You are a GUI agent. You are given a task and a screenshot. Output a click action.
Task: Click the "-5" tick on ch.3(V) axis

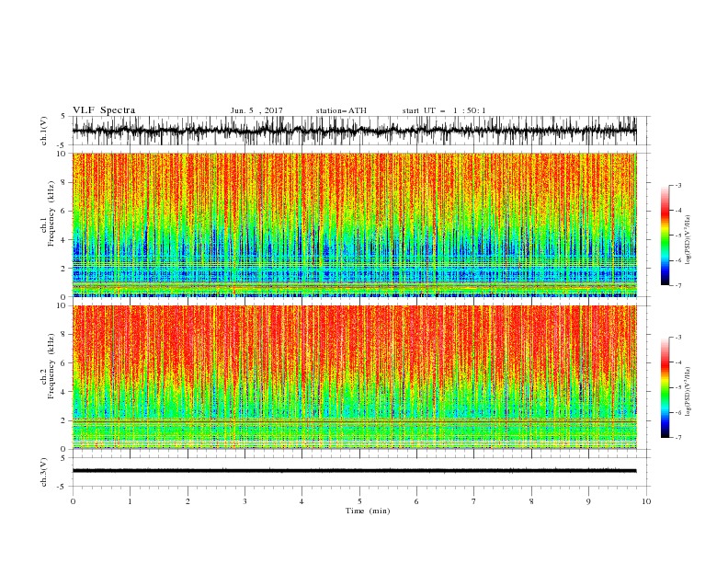(x=62, y=487)
